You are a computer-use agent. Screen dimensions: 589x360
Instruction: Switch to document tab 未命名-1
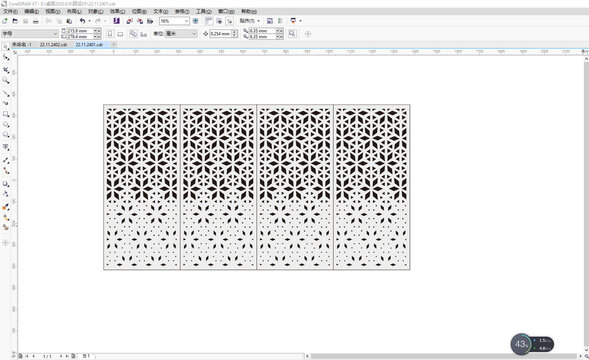21,45
